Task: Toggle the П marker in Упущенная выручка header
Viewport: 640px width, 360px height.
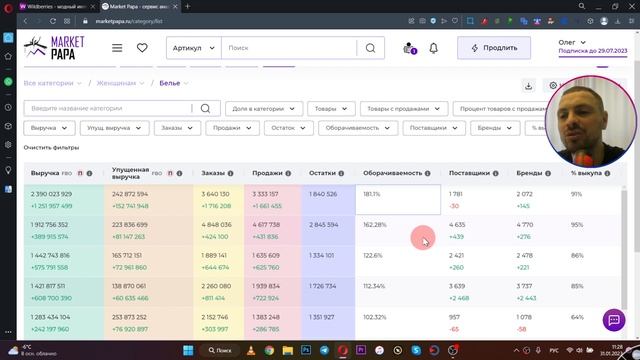Action: [x=170, y=173]
